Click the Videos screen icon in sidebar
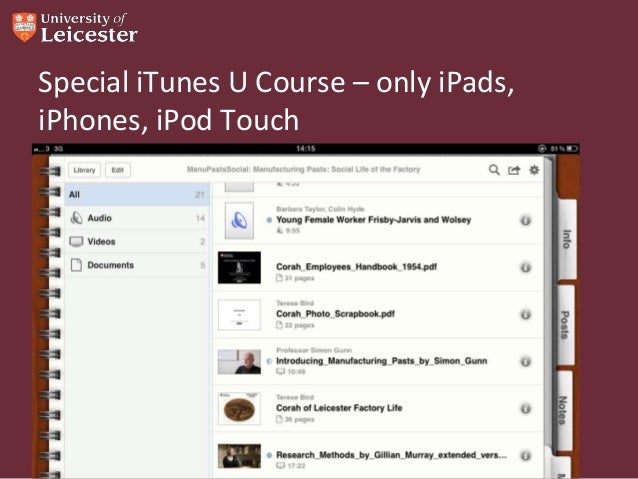The image size is (638, 479). [x=76, y=242]
